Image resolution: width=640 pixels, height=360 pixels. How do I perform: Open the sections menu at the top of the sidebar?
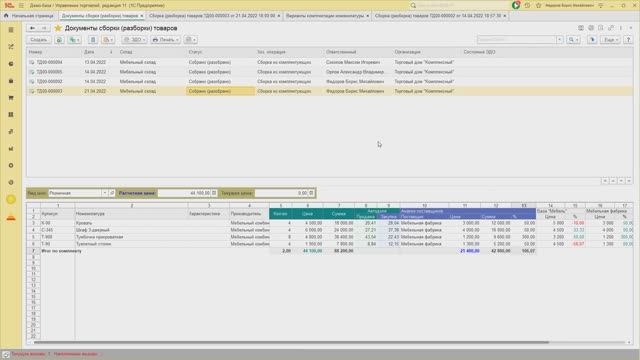pos(11,30)
